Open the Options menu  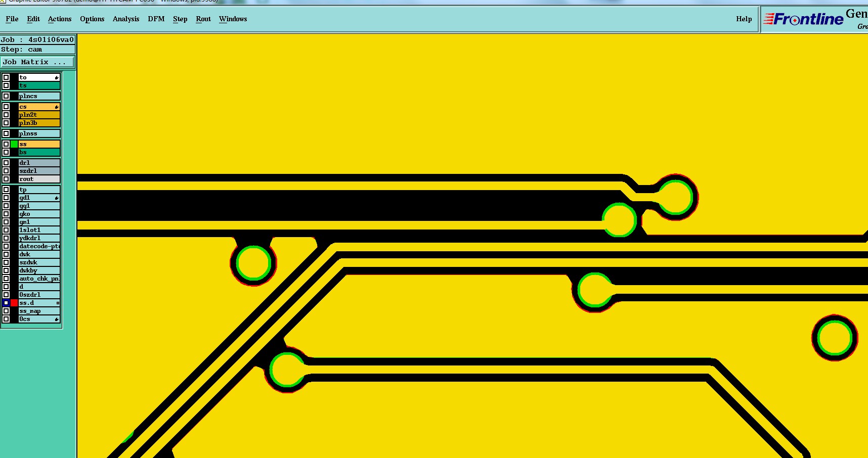(x=92, y=19)
